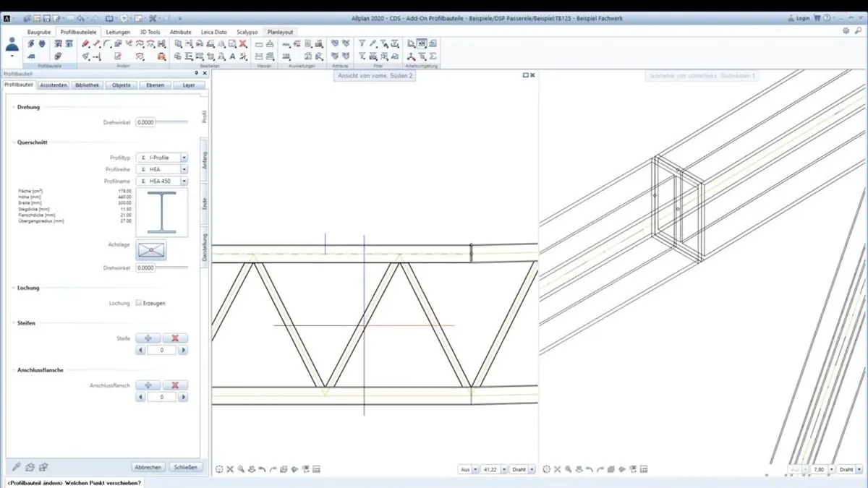
Task: Open the Draht display dropdown in front view
Action: pyautogui.click(x=532, y=469)
